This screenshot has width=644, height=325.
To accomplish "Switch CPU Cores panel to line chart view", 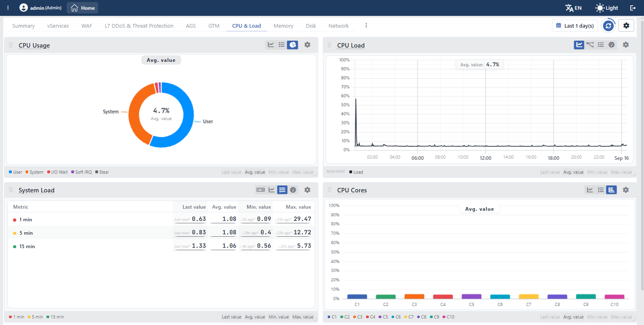I will pos(590,190).
